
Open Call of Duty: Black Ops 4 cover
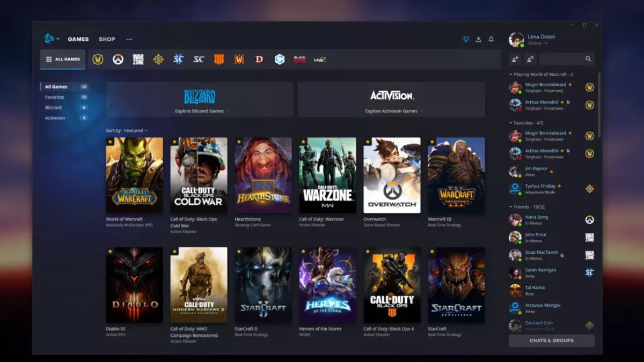click(392, 285)
